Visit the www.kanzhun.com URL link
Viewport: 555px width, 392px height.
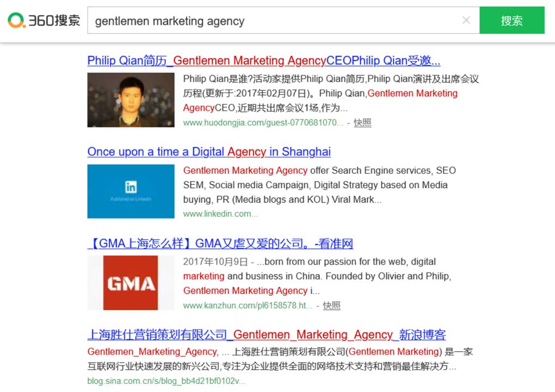point(248,306)
